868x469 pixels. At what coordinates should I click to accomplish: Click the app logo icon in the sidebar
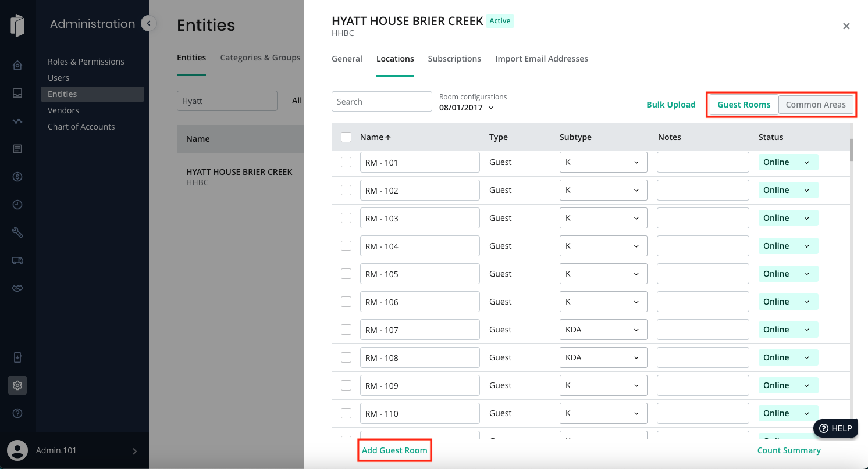point(17,26)
